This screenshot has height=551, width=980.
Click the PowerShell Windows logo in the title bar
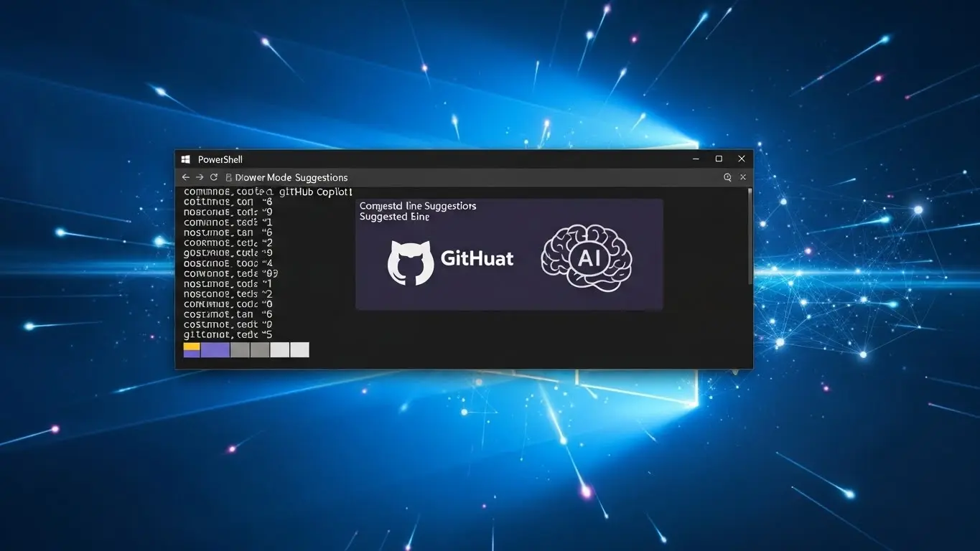pos(185,159)
